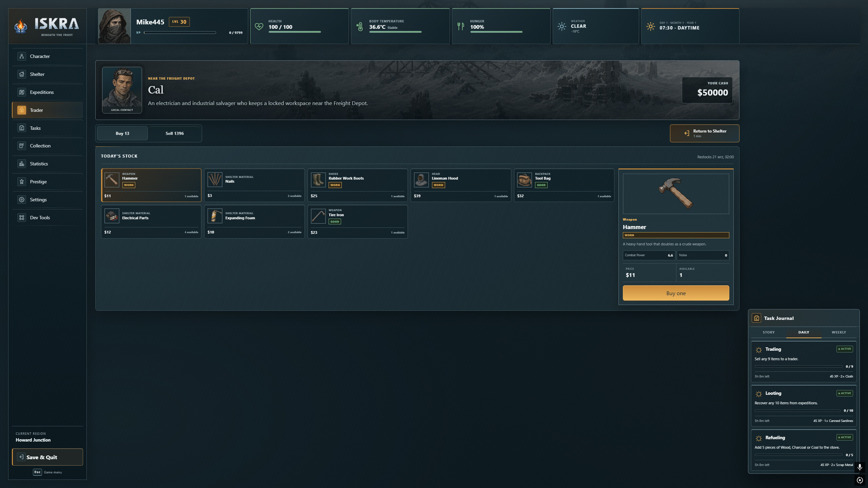Switch to the Sell 1396 tab
The height and width of the screenshot is (488, 868).
coord(175,133)
